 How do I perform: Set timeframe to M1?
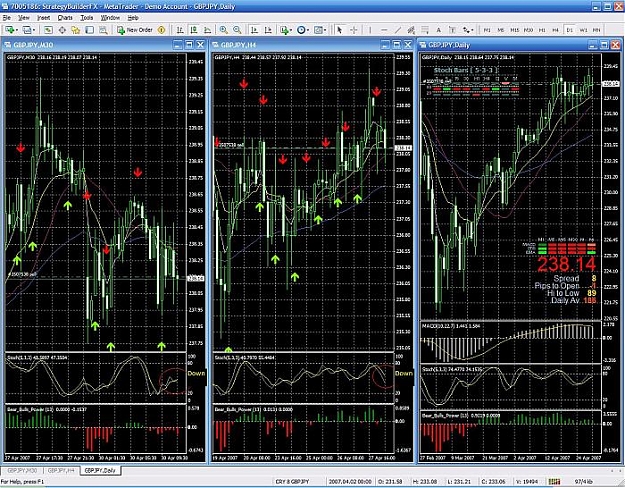[x=487, y=30]
